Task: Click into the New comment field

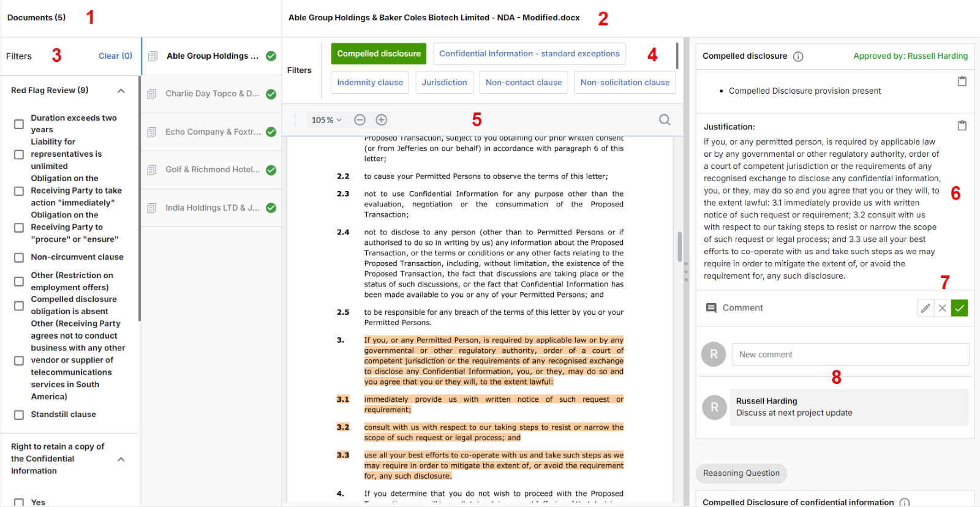Action: click(851, 355)
